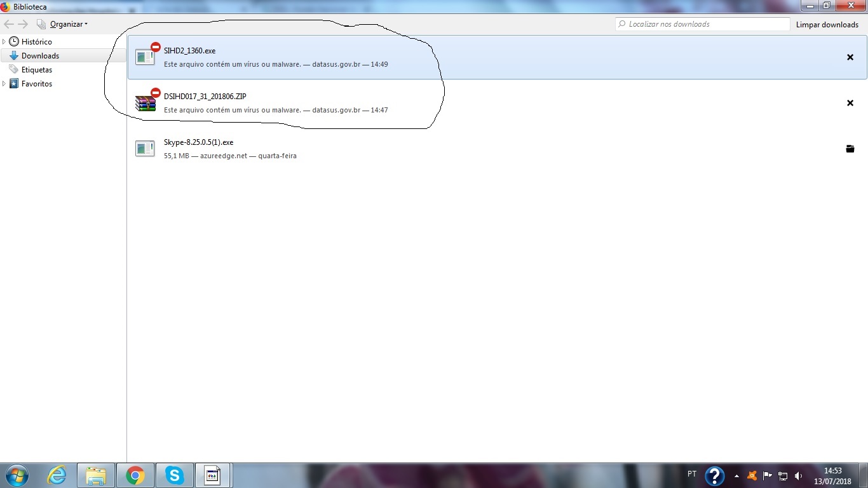Remove SIHD2_1360.exe entry with its X icon
This screenshot has height=488, width=868.
point(850,57)
